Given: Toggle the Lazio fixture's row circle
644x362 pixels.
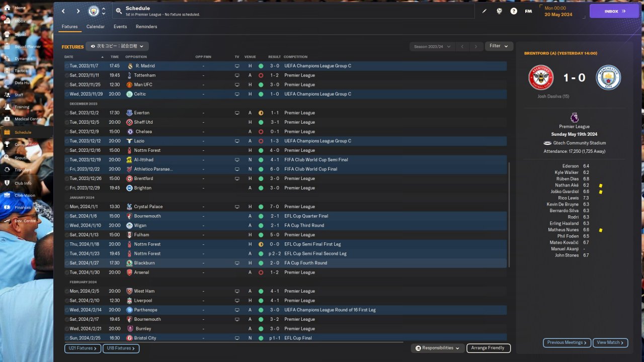Looking at the screenshot, I should click(67, 141).
